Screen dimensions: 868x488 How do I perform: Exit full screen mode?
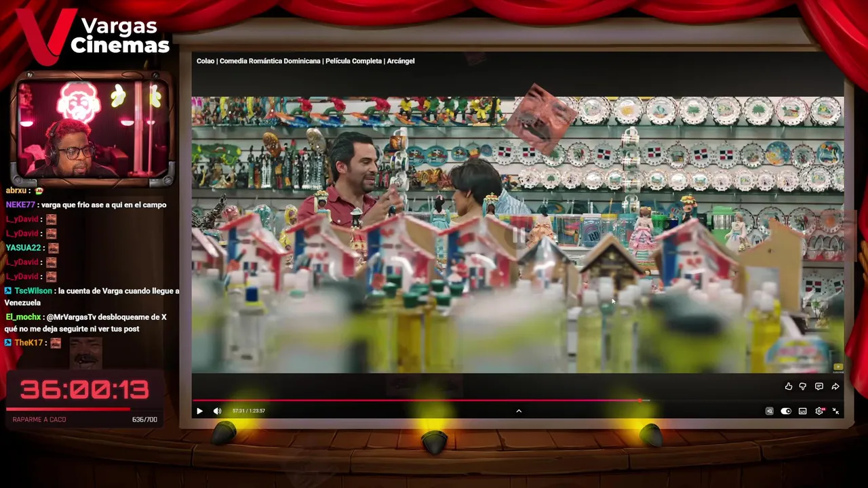[835, 411]
